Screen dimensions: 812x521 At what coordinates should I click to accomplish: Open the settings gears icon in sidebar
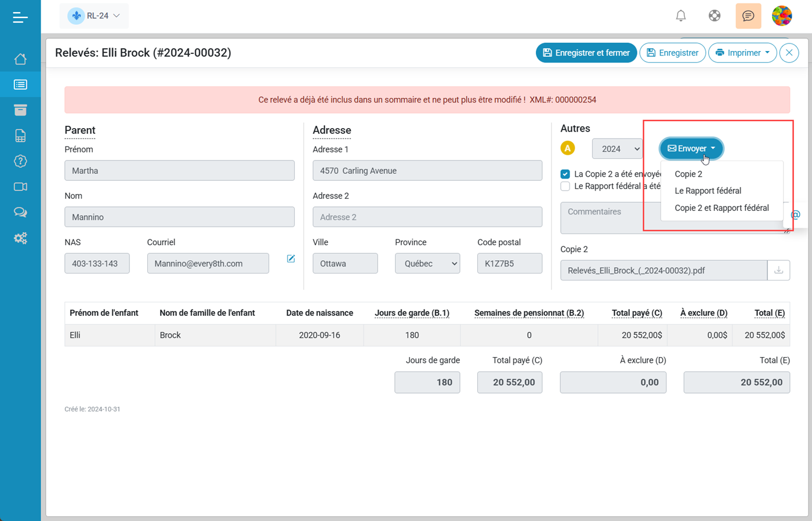[20, 238]
